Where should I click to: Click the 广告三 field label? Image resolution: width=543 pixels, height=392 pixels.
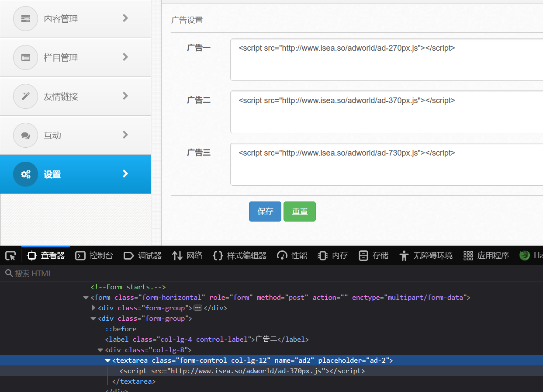click(199, 153)
